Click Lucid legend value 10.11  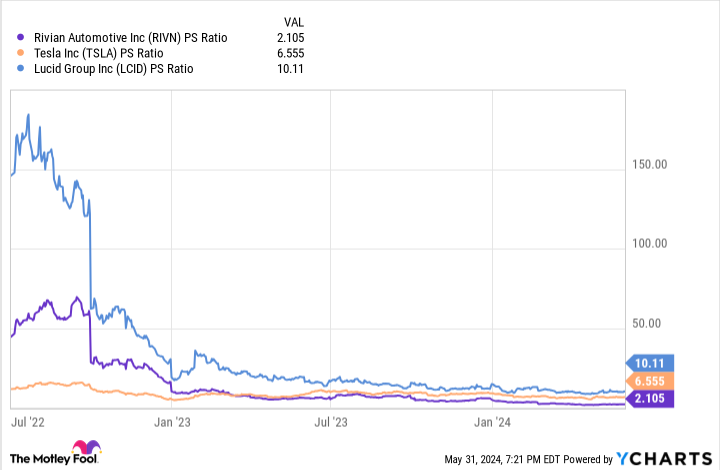click(290, 69)
